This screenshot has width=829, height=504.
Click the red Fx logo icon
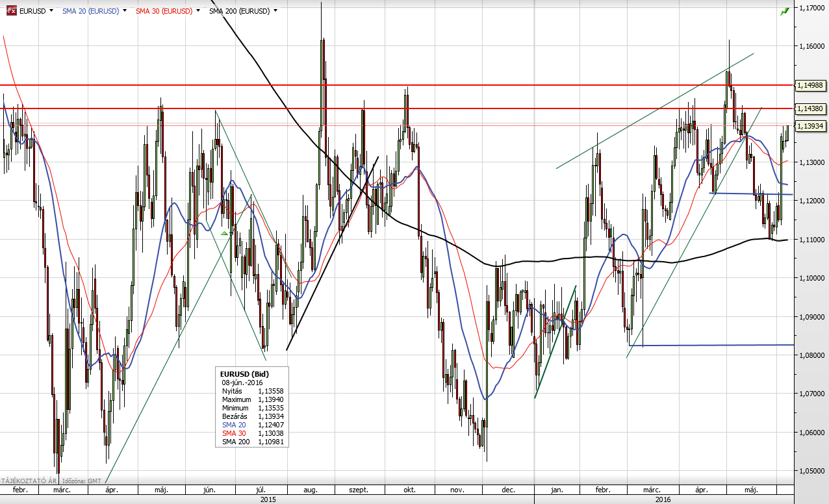click(12, 11)
